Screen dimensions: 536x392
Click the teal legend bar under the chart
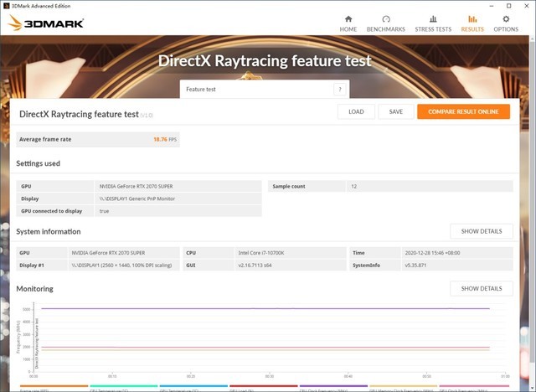124,386
